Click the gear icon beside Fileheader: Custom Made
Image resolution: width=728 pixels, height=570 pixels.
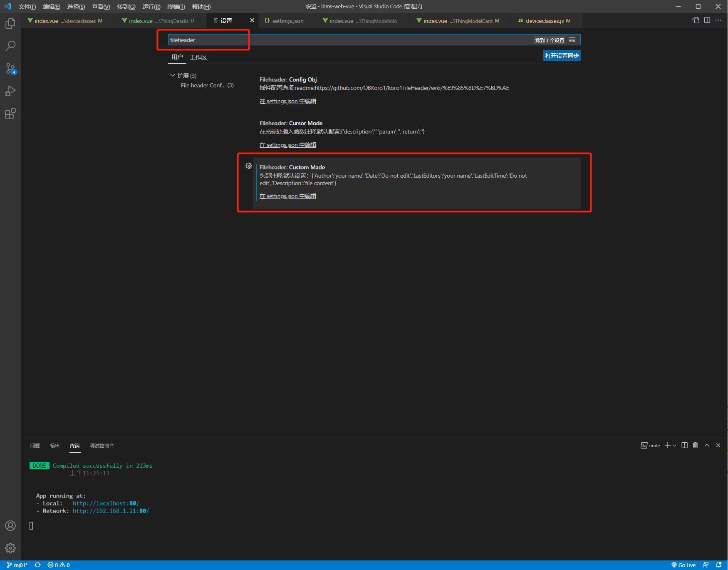249,166
